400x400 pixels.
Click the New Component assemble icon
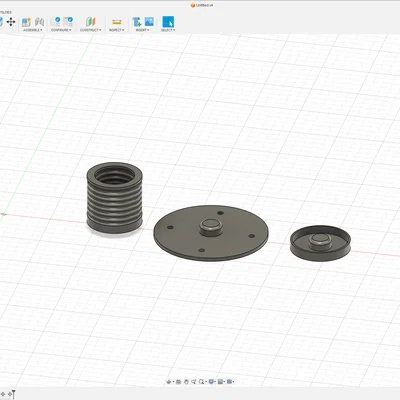point(26,22)
